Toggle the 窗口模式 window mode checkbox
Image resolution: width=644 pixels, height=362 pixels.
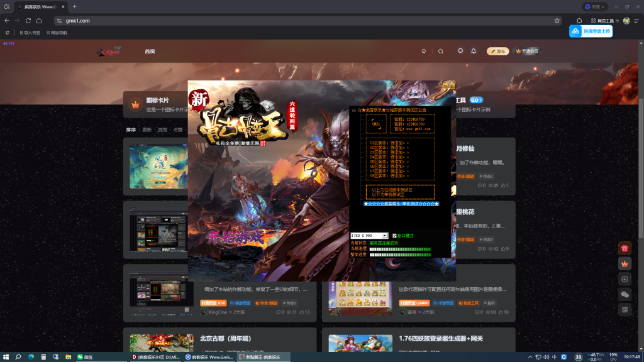394,236
